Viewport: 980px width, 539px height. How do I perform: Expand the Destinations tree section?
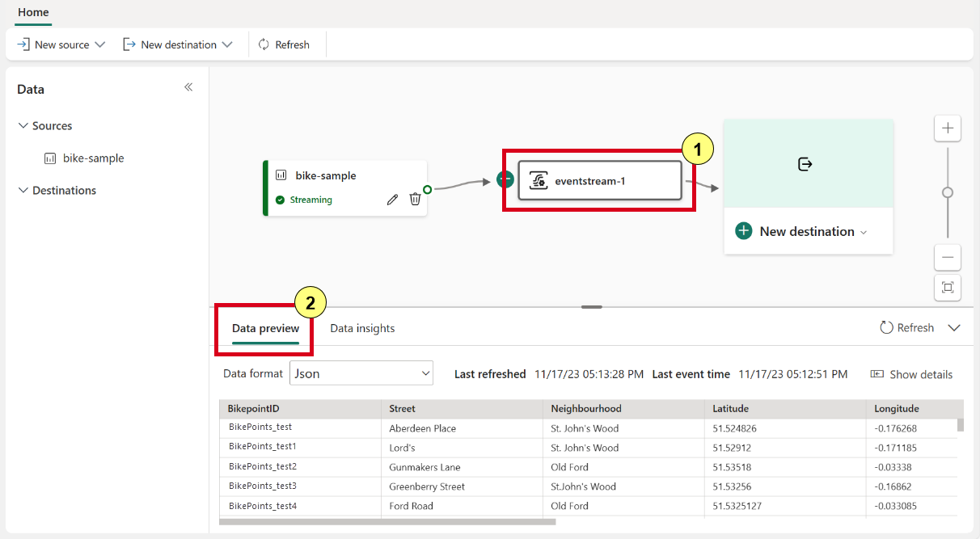(23, 191)
